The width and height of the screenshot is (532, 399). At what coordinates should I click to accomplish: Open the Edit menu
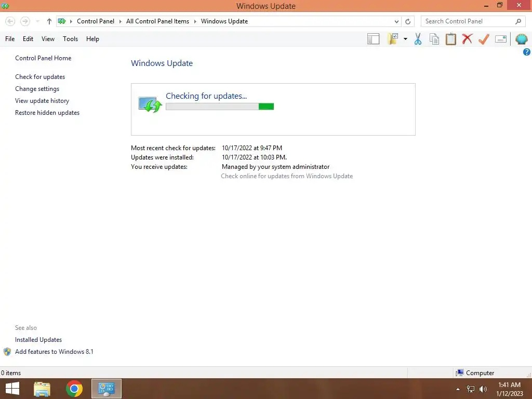pos(28,39)
